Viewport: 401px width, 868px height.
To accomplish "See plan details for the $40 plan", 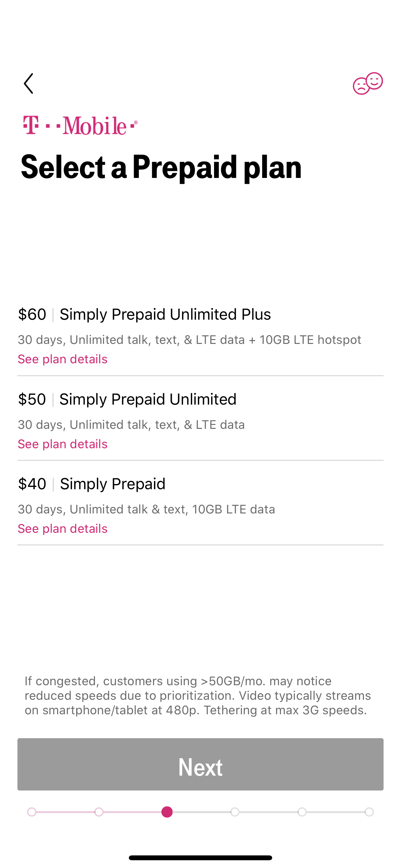I will 63,529.
